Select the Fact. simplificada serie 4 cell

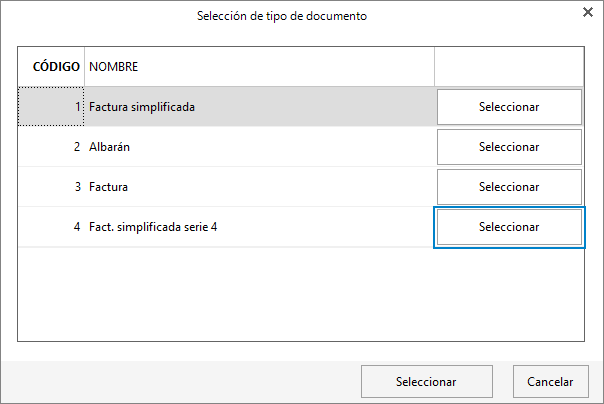259,227
